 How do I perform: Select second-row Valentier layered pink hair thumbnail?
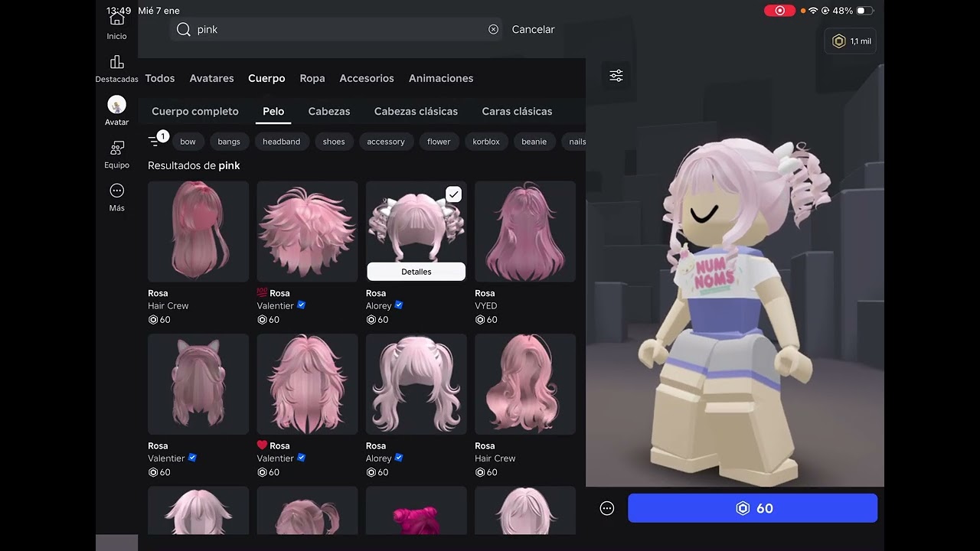click(307, 384)
